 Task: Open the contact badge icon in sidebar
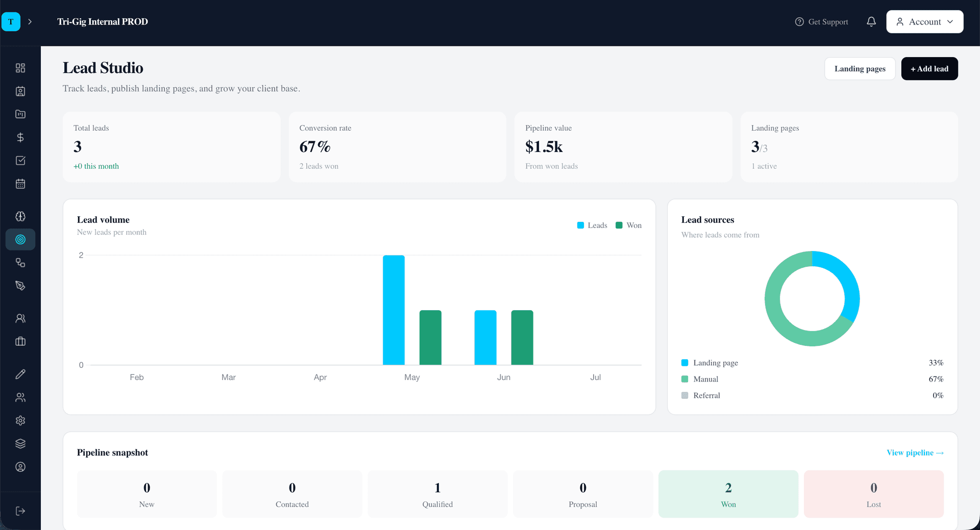click(20, 91)
